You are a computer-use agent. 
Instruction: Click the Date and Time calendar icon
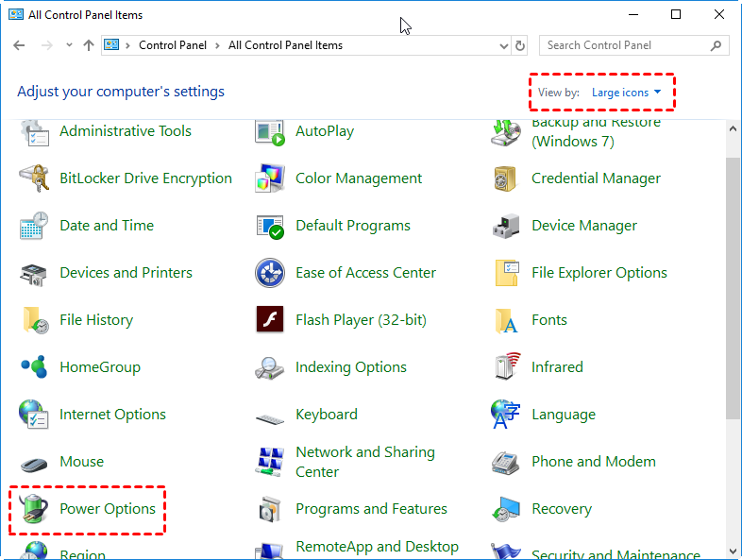[34, 226]
